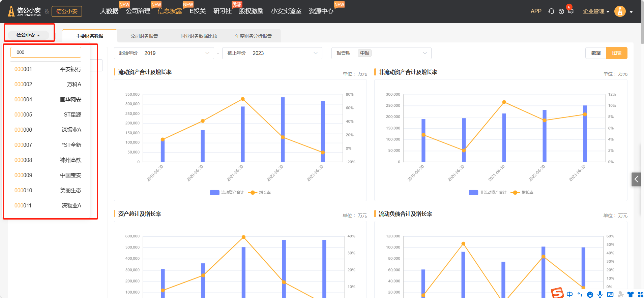
Task: Toggle 流动资产合计 legend in first chart
Action: pyautogui.click(x=227, y=192)
